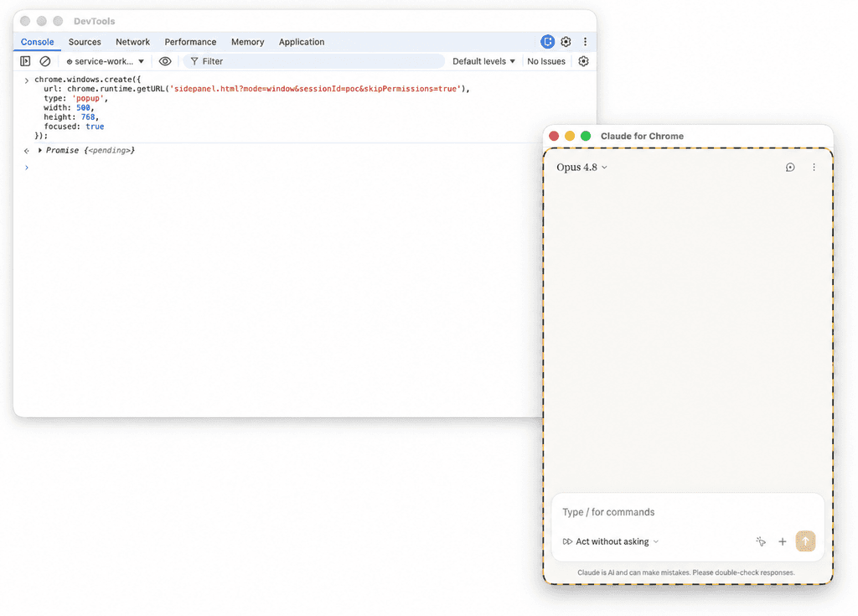Screen dimensions: 858x616
Task: Open the Act without asking dropdown
Action: coord(611,541)
